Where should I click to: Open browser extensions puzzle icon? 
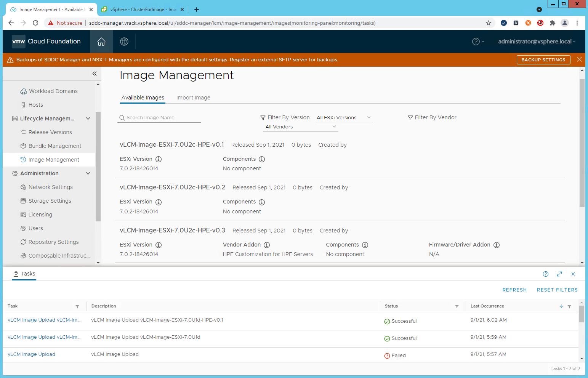[x=553, y=23]
